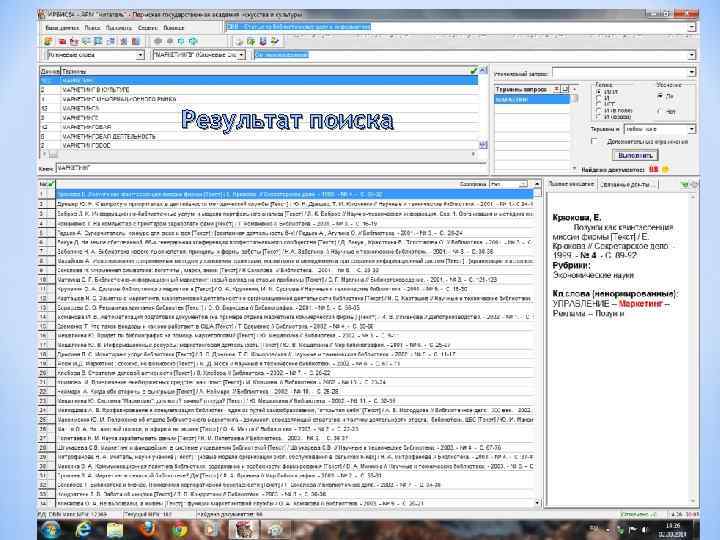
Task: Click the Выполнить button
Action: (x=635, y=155)
